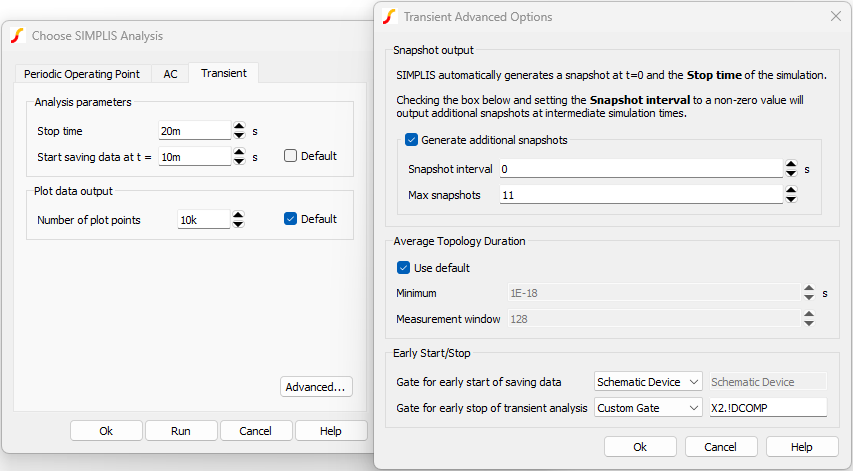Enable Default for start saving data

[291, 156]
